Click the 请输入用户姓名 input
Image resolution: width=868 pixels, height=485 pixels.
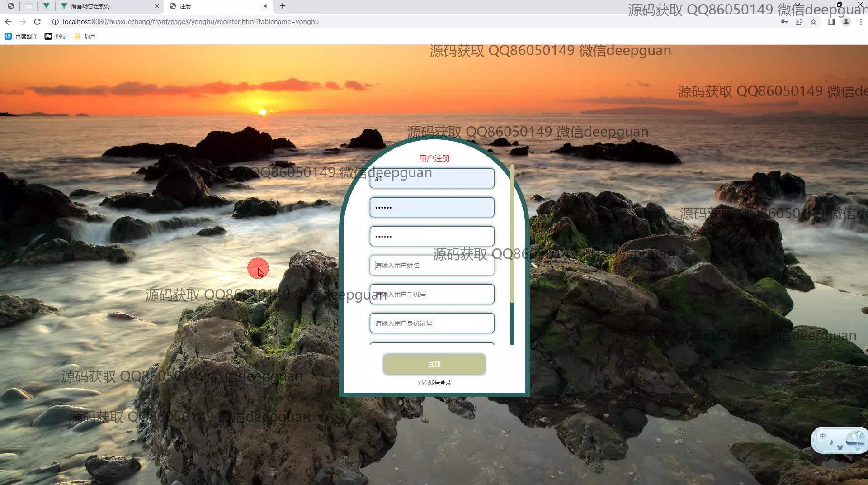coord(432,265)
